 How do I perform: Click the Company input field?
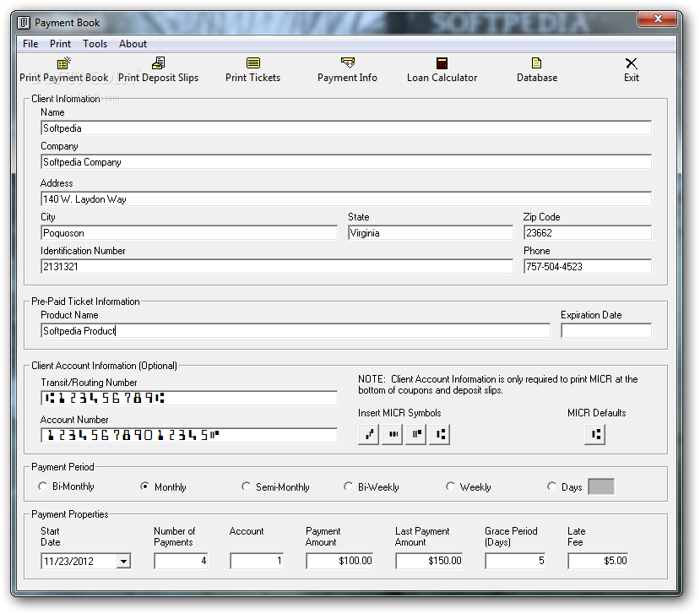[346, 162]
